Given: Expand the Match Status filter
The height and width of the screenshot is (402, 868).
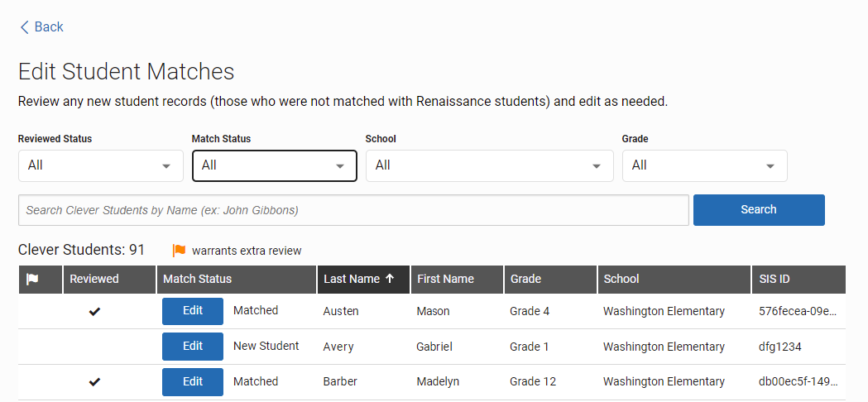Looking at the screenshot, I should tap(275, 165).
